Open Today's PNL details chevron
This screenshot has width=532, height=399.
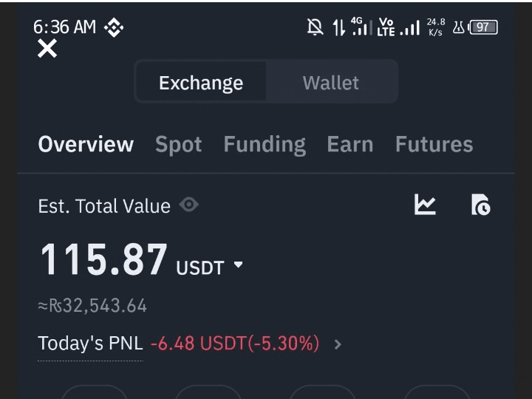click(x=337, y=344)
